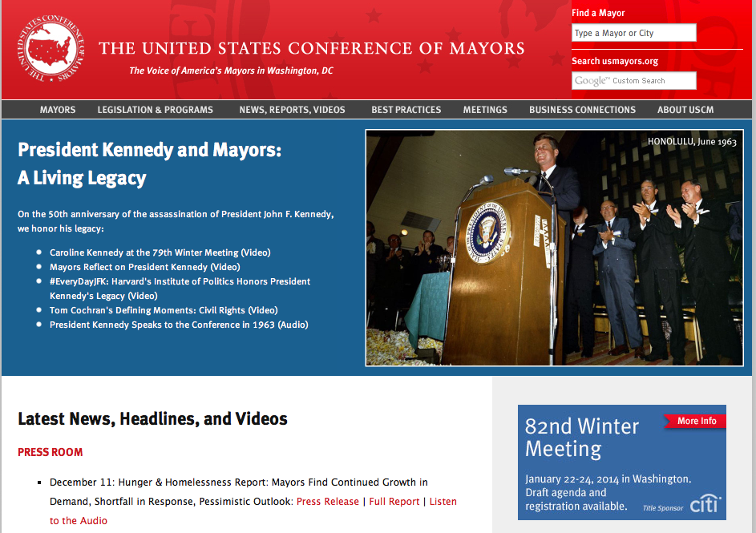
Task: Click The United States Conference of Mayors title
Action: (312, 48)
